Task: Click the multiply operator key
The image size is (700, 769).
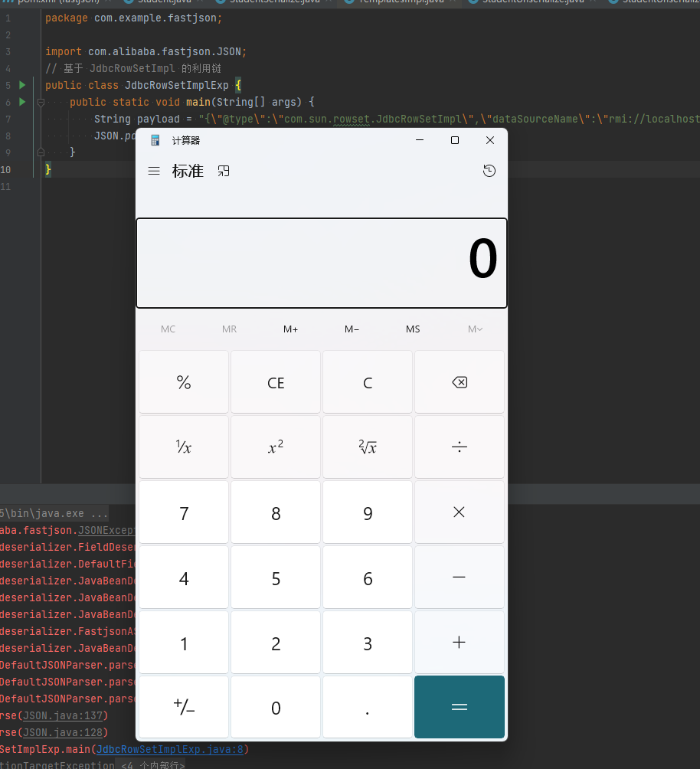Action: pos(460,512)
